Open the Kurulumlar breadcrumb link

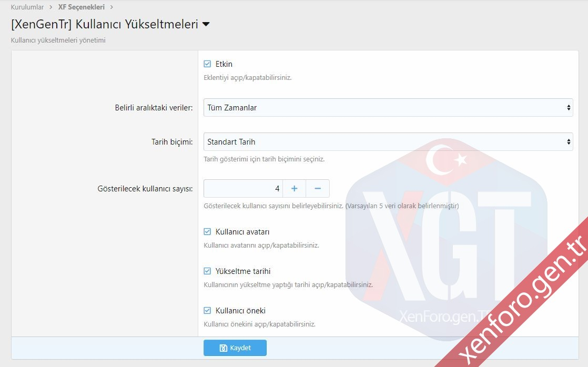(x=27, y=7)
